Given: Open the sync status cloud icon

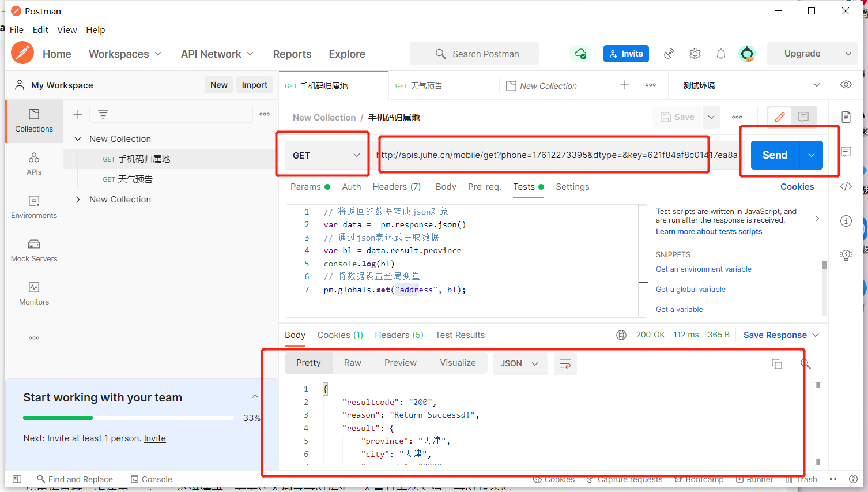Looking at the screenshot, I should 580,54.
